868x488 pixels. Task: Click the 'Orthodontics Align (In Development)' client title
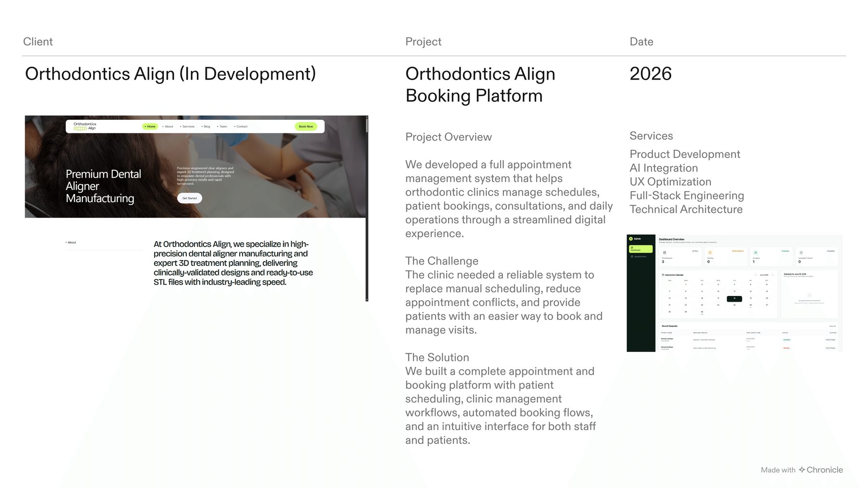[170, 74]
